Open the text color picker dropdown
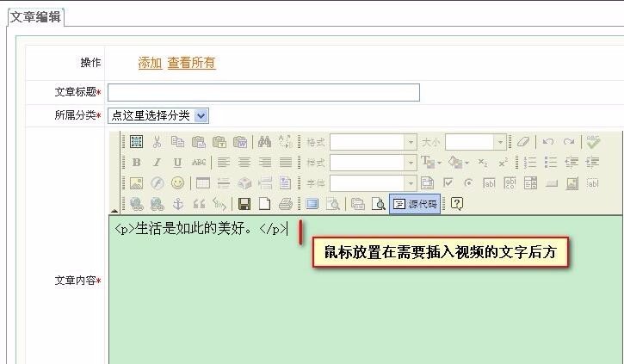 (431, 163)
